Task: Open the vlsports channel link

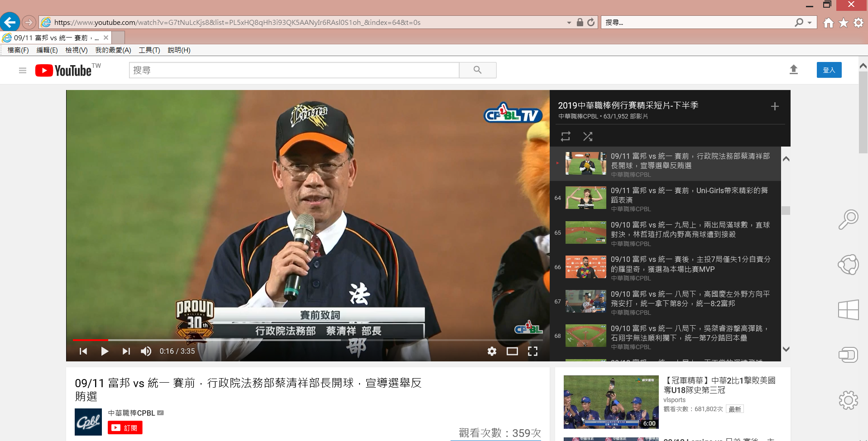Action: click(x=674, y=400)
